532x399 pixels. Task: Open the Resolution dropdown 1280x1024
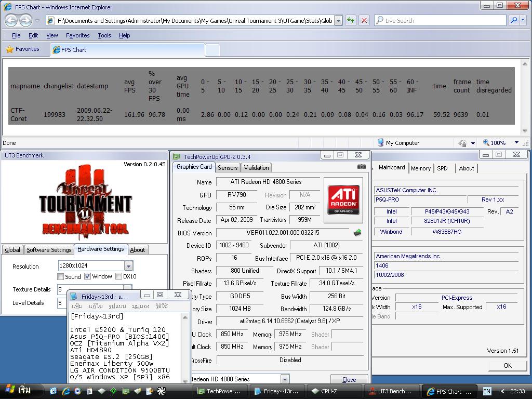click(128, 265)
